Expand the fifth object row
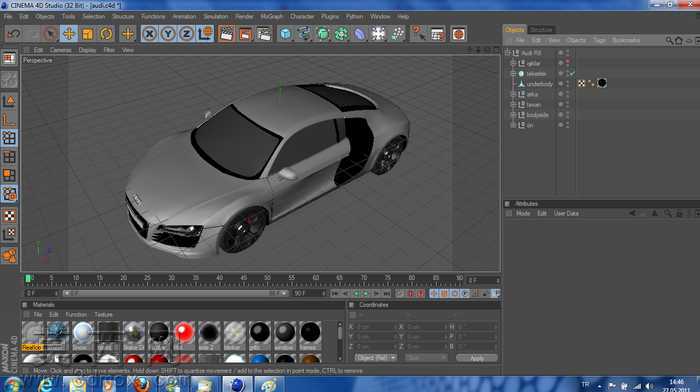This screenshot has width=700, height=392. [x=513, y=94]
